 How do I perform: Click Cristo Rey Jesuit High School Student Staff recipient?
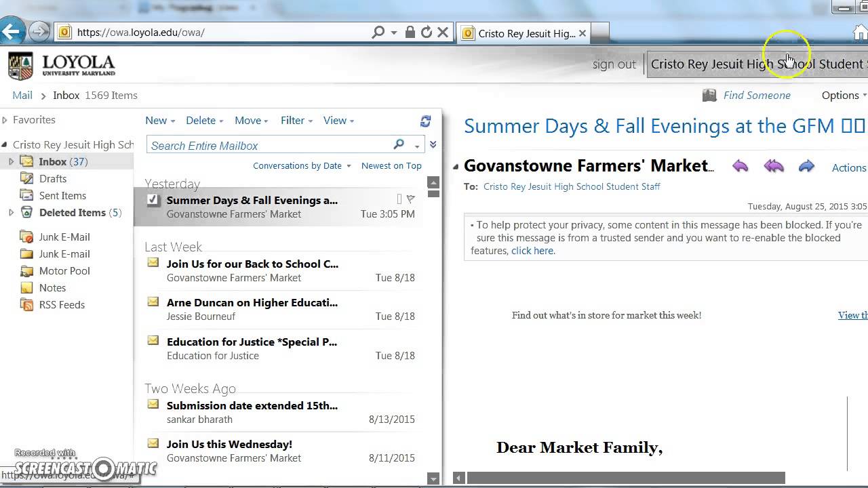click(x=572, y=186)
